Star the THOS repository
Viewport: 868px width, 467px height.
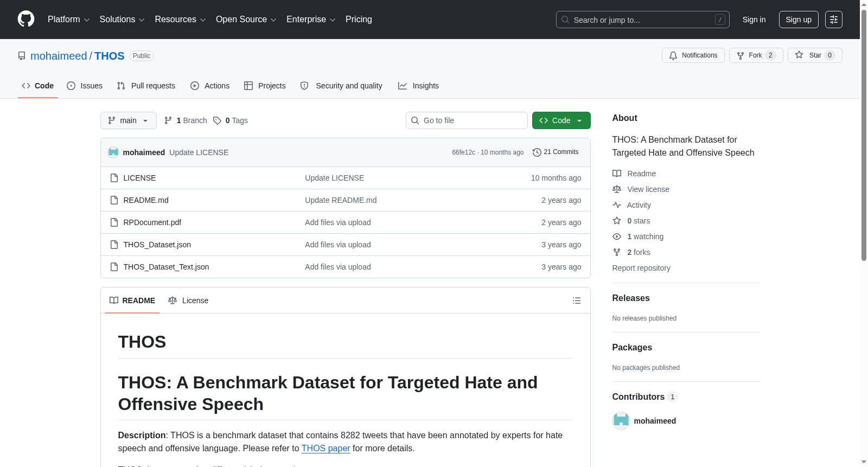tap(815, 55)
